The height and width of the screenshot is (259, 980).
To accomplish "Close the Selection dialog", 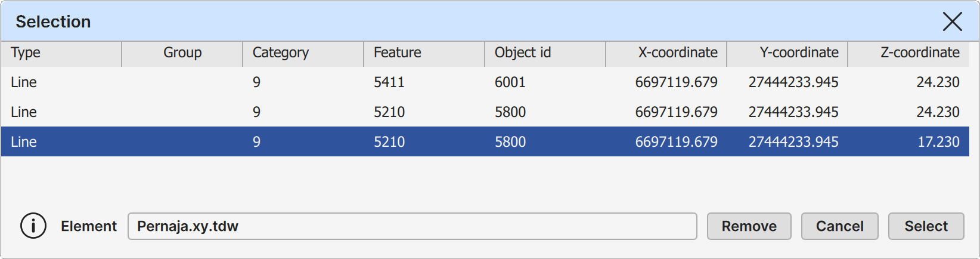I will coord(952,22).
